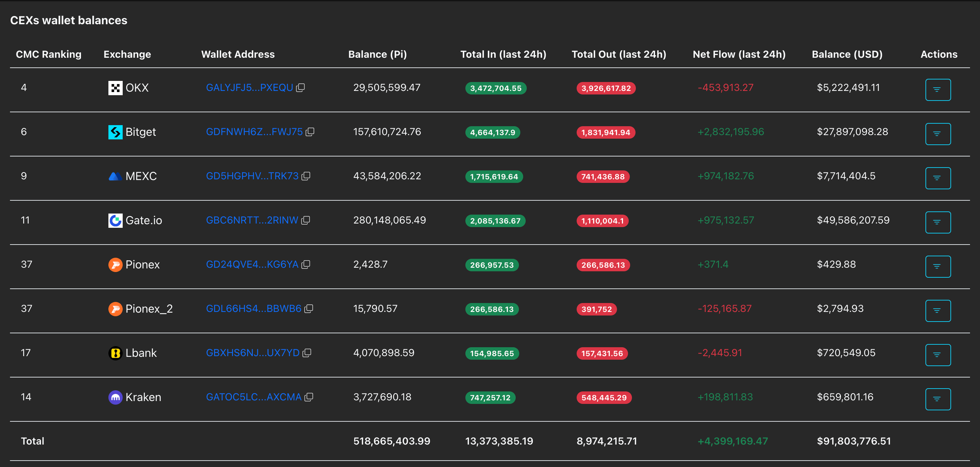The image size is (980, 467).
Task: Copy Pionex_2 wallet address icon
Action: (x=309, y=308)
